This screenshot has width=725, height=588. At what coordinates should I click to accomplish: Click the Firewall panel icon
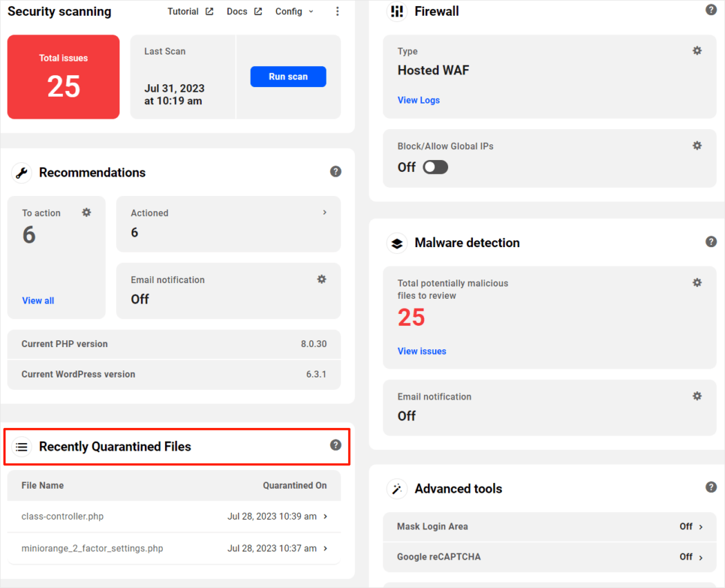[x=397, y=11]
